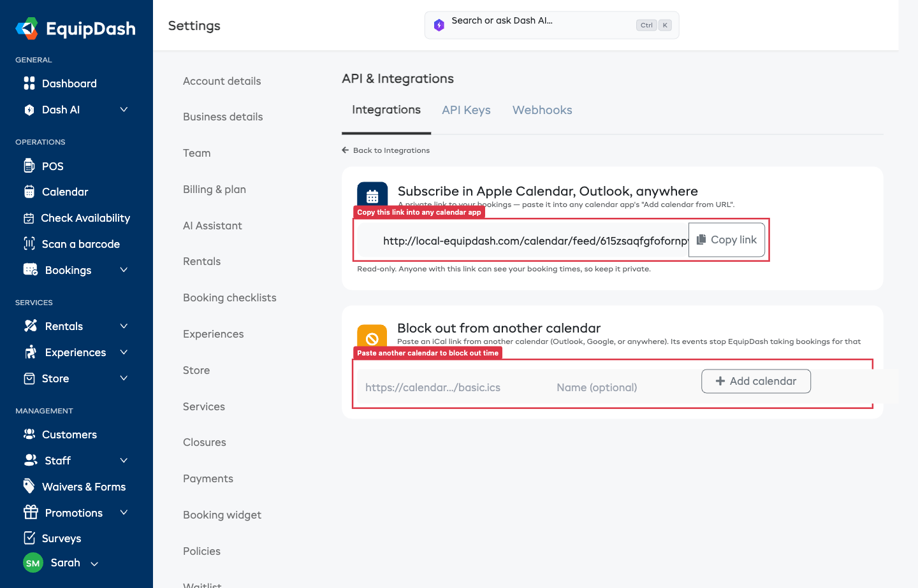The height and width of the screenshot is (588, 918).
Task: Open Experiences settings page
Action: pos(213,334)
